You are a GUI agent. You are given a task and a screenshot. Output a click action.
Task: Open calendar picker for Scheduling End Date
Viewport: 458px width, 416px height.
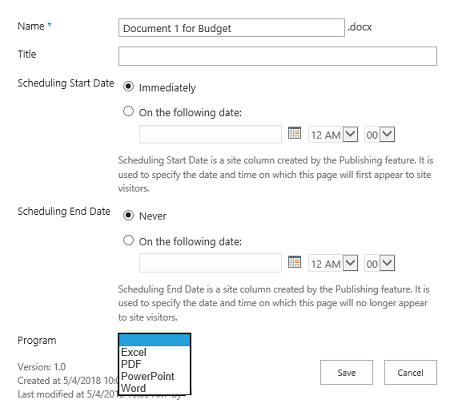[x=294, y=262]
